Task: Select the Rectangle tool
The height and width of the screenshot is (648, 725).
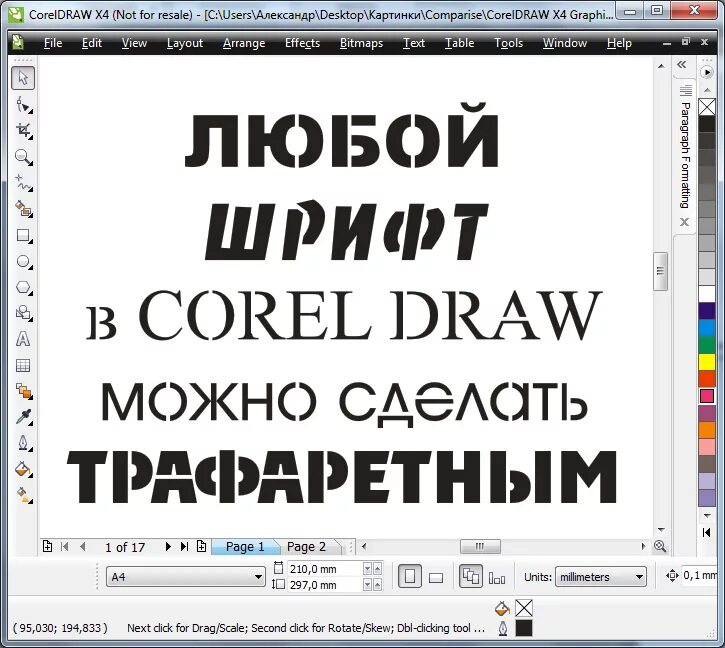Action: (x=23, y=235)
